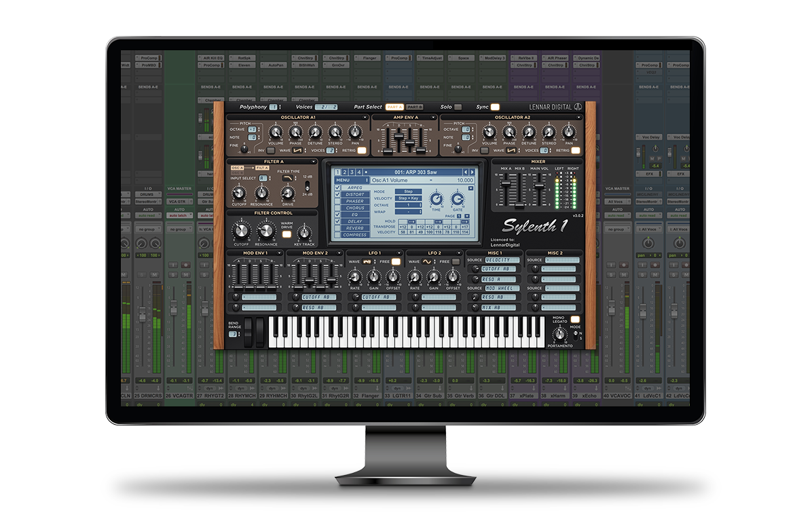Go to previous preset arrow
The height and width of the screenshot is (515, 812).
(x=466, y=172)
